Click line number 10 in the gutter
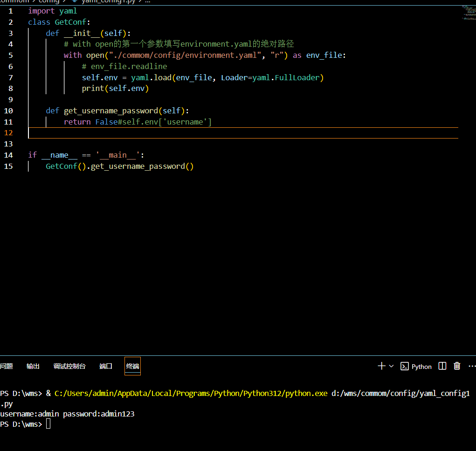 tap(8, 111)
